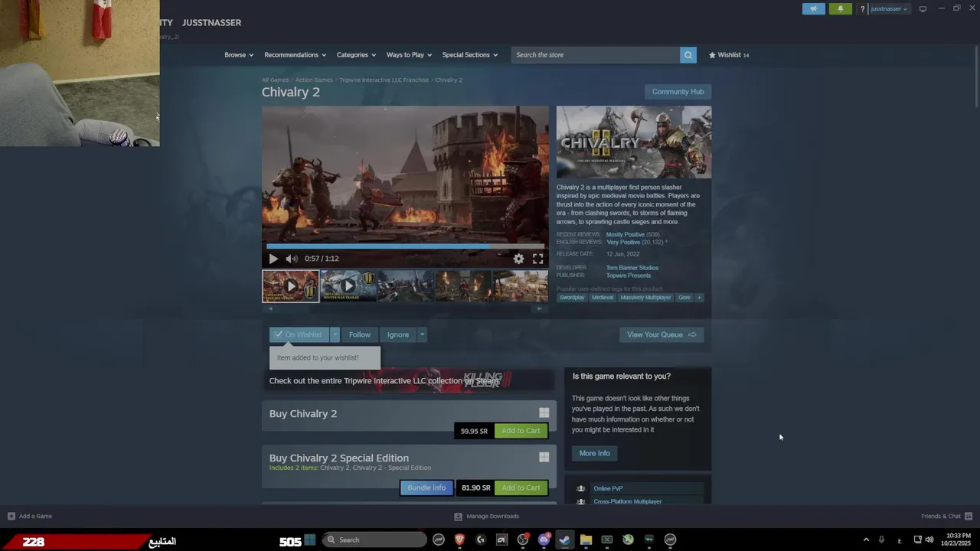This screenshot has height=551, width=980.
Task: Follow Chivalry 2
Action: (360, 334)
